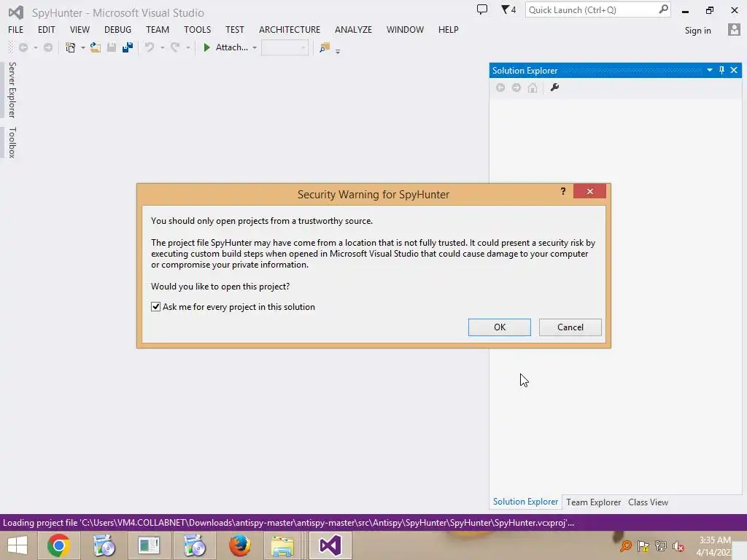This screenshot has height=560, width=747.
Task: Open File Explorer from the taskbar
Action: click(282, 545)
